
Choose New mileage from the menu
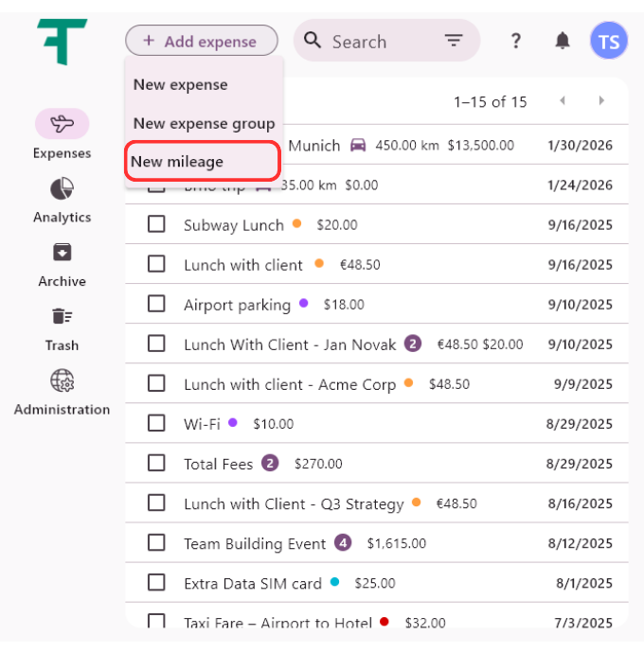203,162
